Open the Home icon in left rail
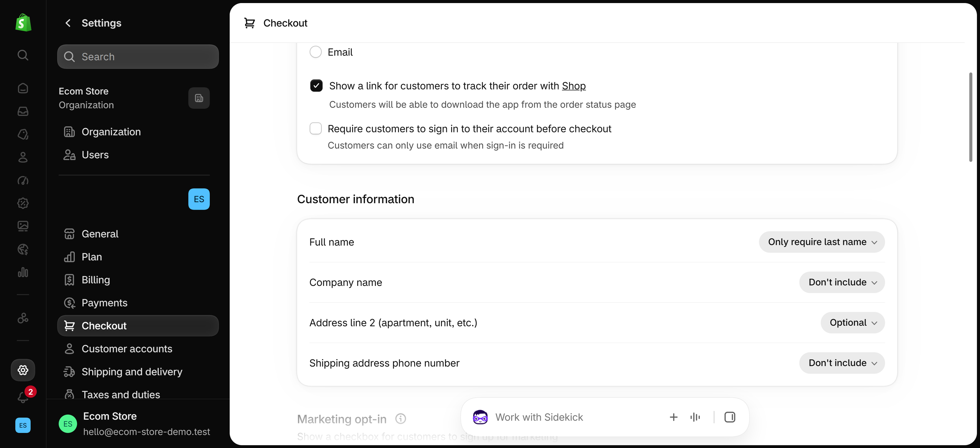This screenshot has height=448, width=980. point(23,88)
